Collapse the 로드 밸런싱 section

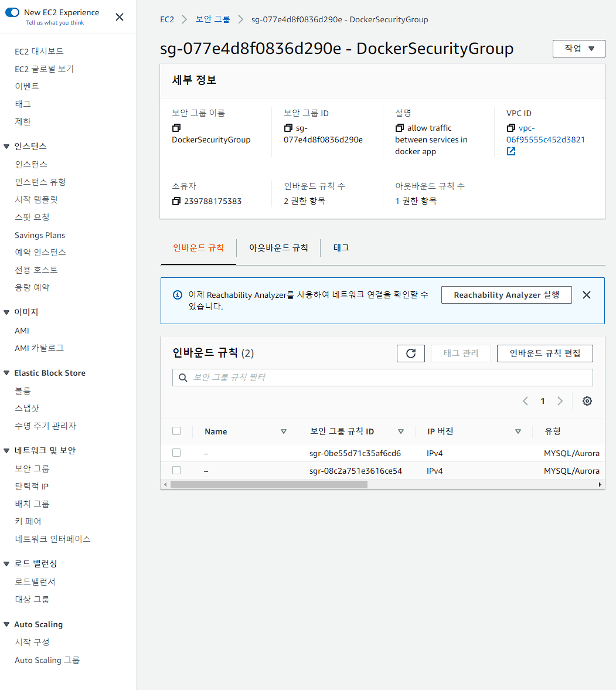point(6,564)
